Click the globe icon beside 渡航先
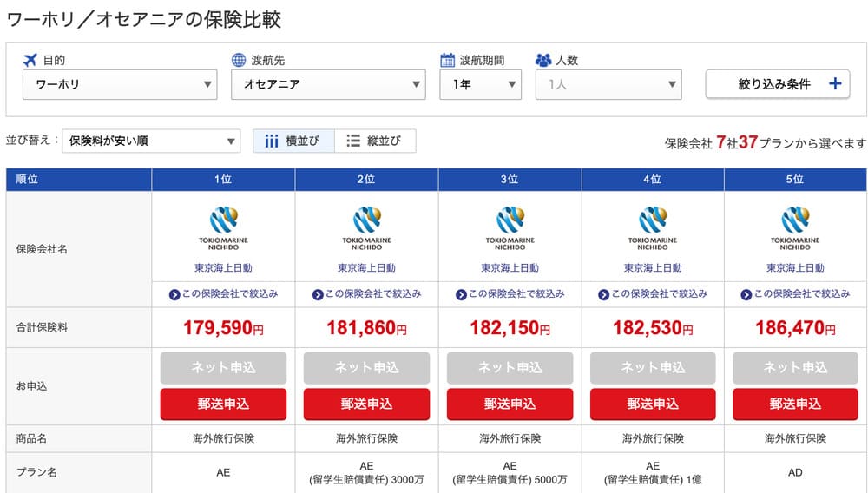868x493 pixels. coord(239,60)
